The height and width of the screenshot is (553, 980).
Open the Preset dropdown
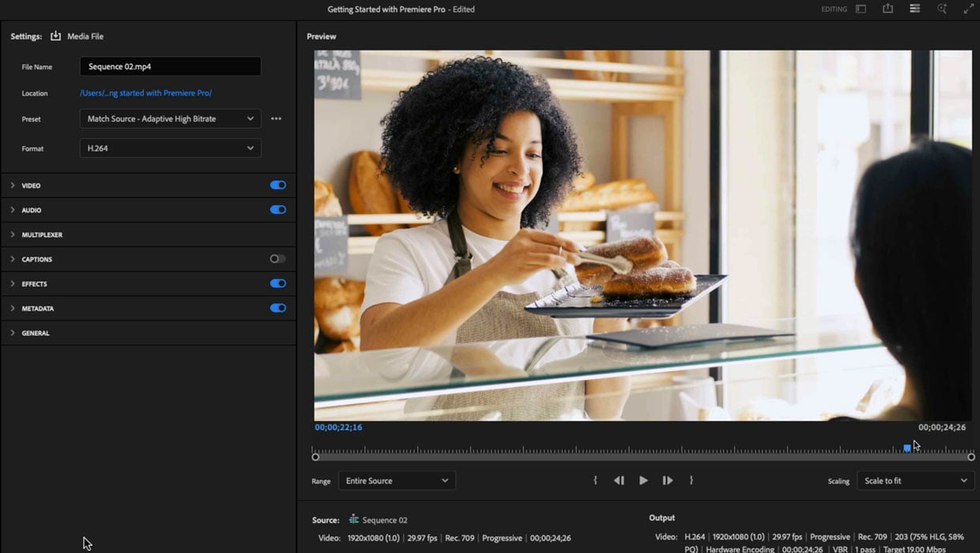tap(170, 118)
